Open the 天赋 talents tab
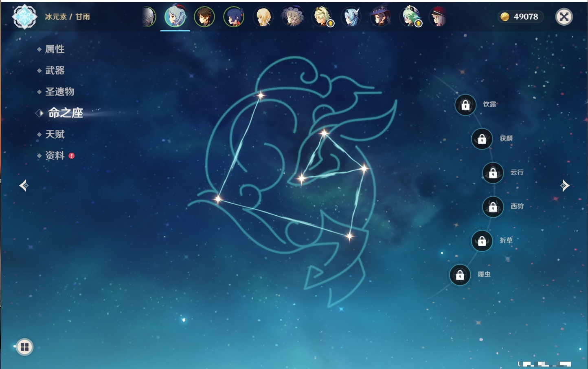Viewport: 588px width, 369px height. pos(55,134)
